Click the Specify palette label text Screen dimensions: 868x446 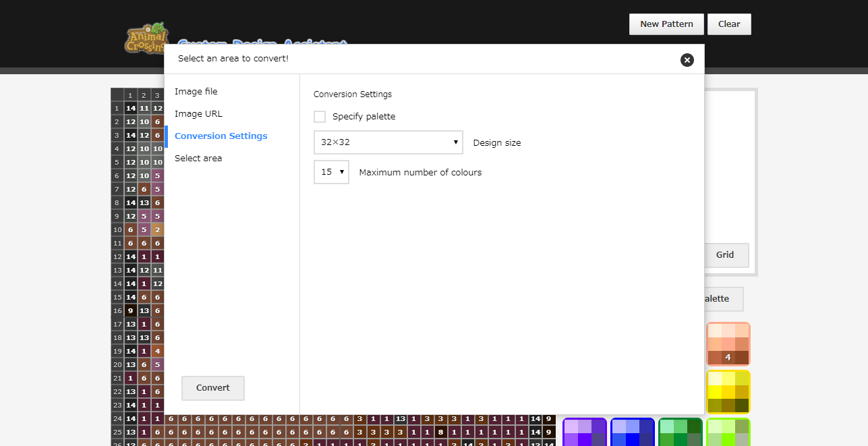pyautogui.click(x=364, y=117)
